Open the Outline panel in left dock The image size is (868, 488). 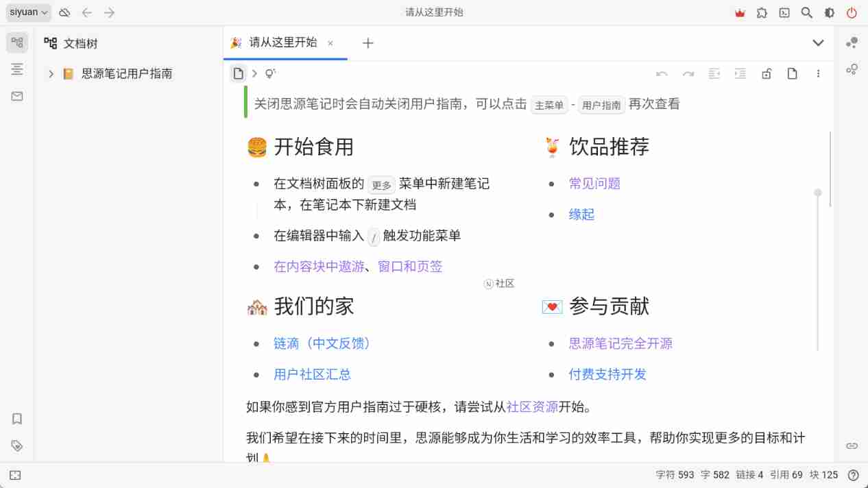(x=17, y=69)
